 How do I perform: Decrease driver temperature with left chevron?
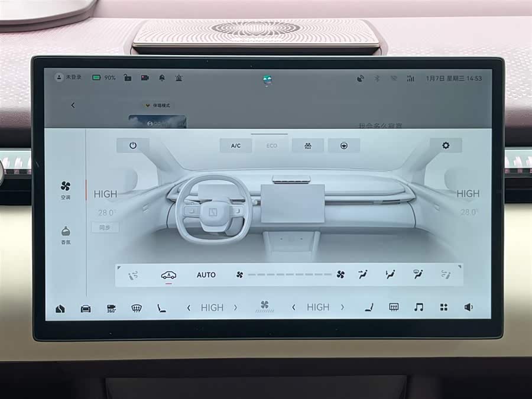click(x=189, y=308)
